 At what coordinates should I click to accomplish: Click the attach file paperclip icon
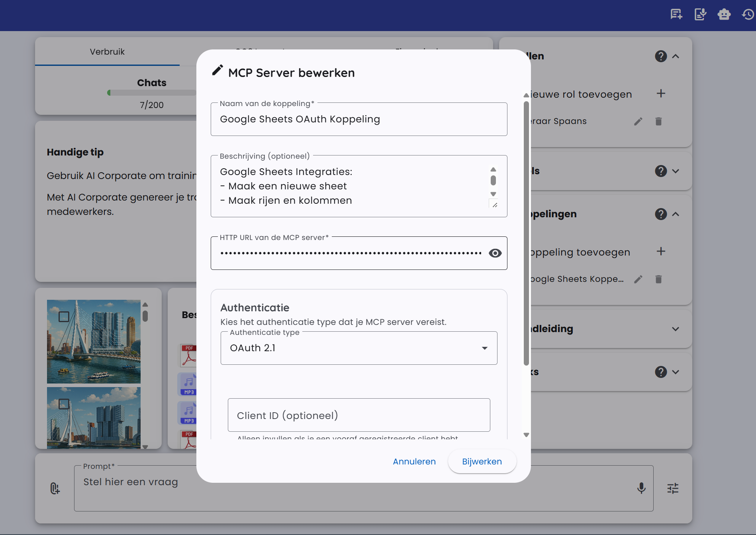(x=55, y=488)
